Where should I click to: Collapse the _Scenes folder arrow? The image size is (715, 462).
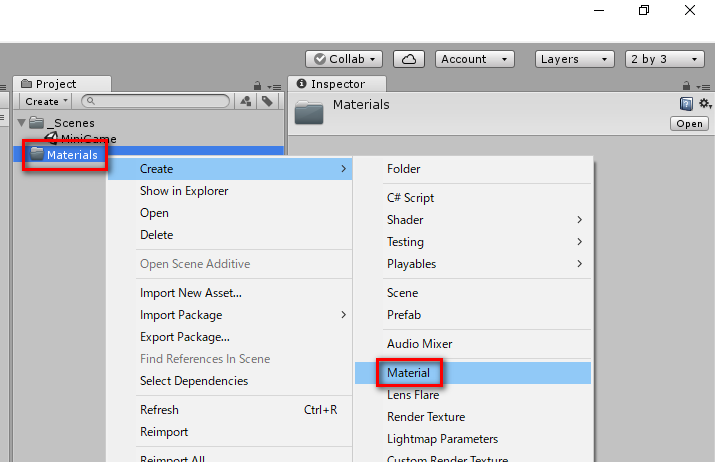[x=21, y=123]
